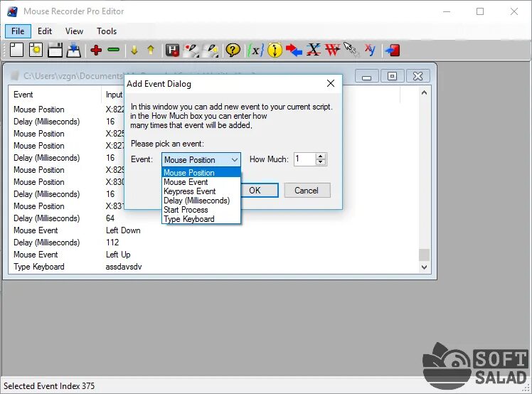Click the 'Selected Event Index 375' status text

click(49, 386)
